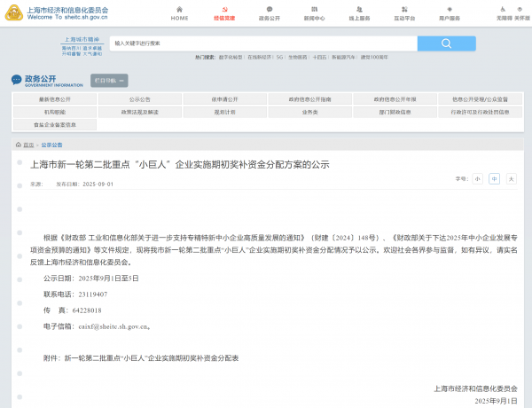Image resolution: width=532 pixels, height=408 pixels.
Task: Open the 互动平台 navigation icon
Action: coord(403,12)
